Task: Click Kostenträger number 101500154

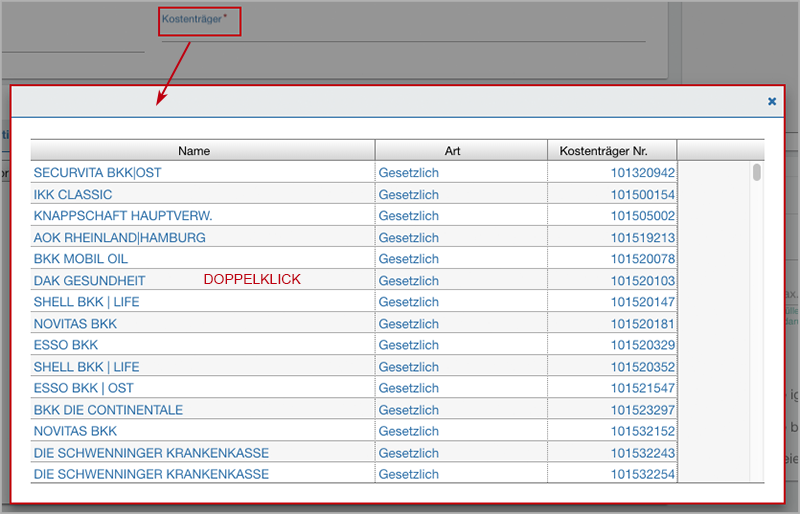Action: click(x=643, y=194)
